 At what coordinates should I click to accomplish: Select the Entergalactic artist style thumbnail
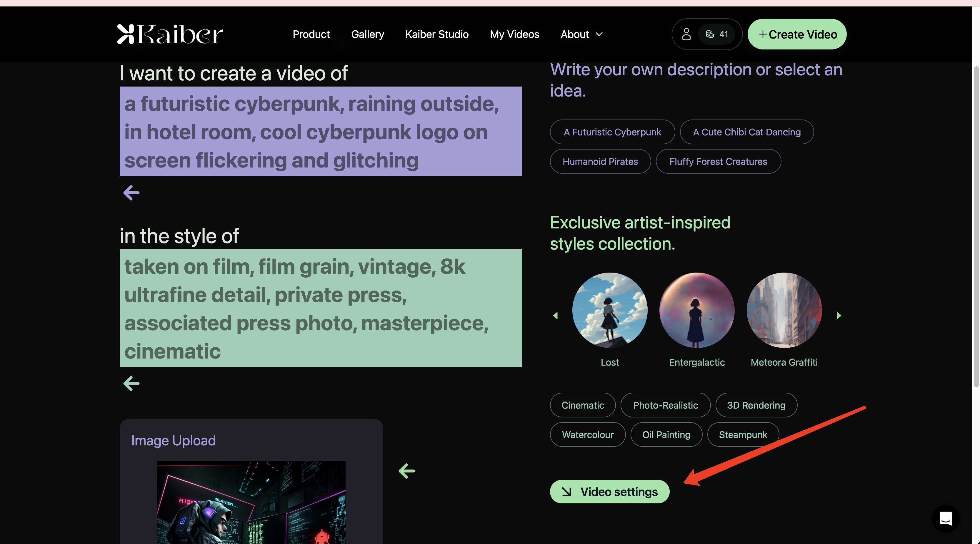click(x=696, y=310)
